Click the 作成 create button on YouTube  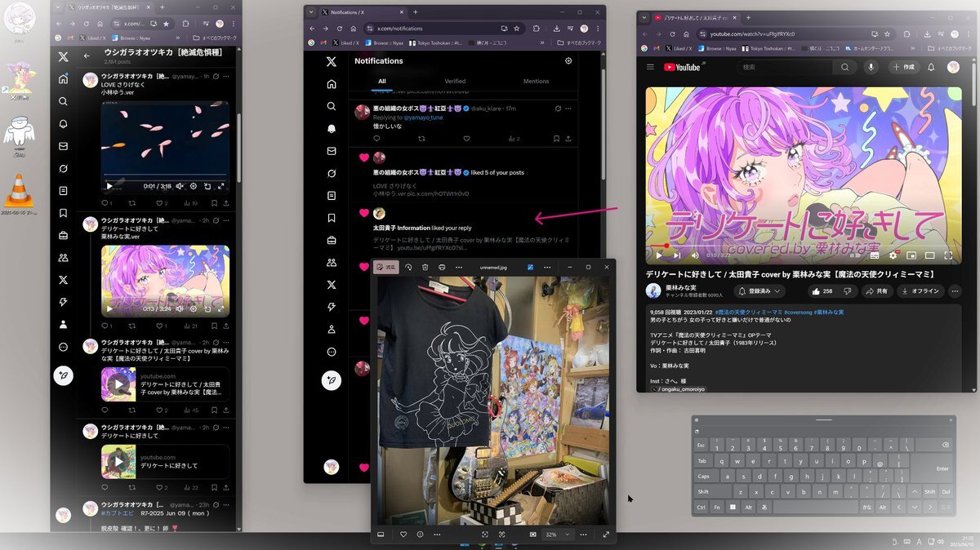904,67
